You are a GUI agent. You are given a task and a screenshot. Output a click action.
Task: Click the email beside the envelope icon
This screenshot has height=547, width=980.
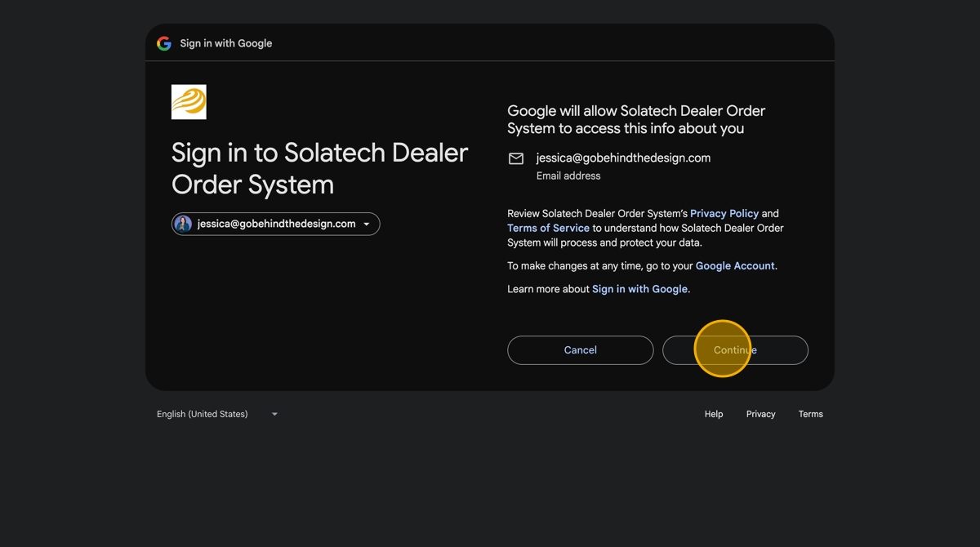[623, 158]
